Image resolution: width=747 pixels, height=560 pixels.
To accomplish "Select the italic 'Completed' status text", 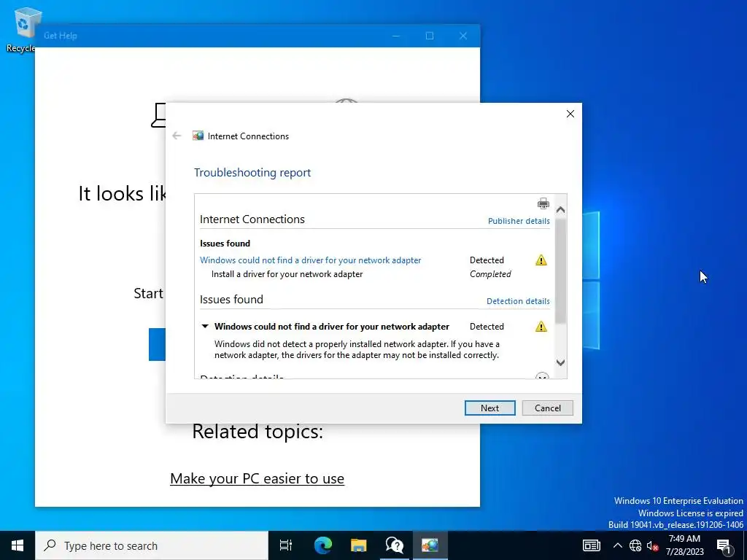I will pyautogui.click(x=490, y=274).
